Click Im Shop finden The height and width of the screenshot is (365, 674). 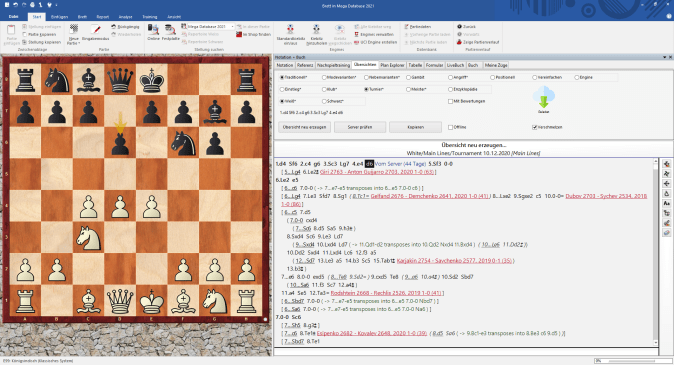254,34
